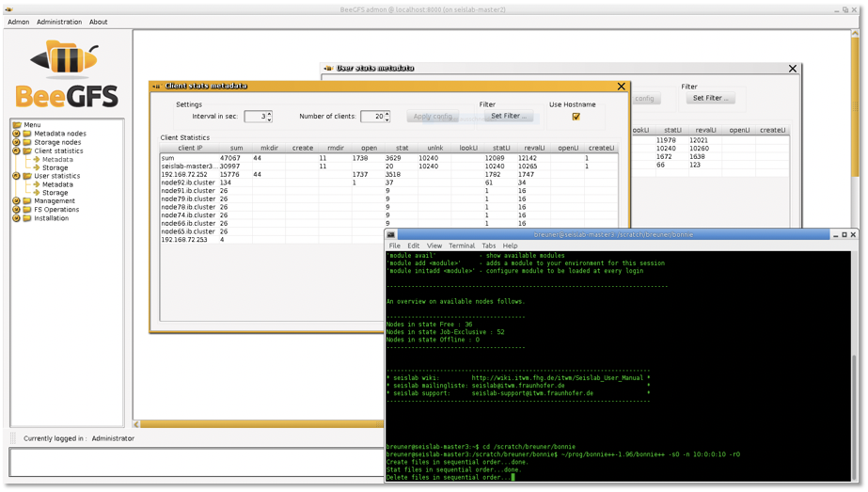Open the Admon menu

tap(18, 22)
